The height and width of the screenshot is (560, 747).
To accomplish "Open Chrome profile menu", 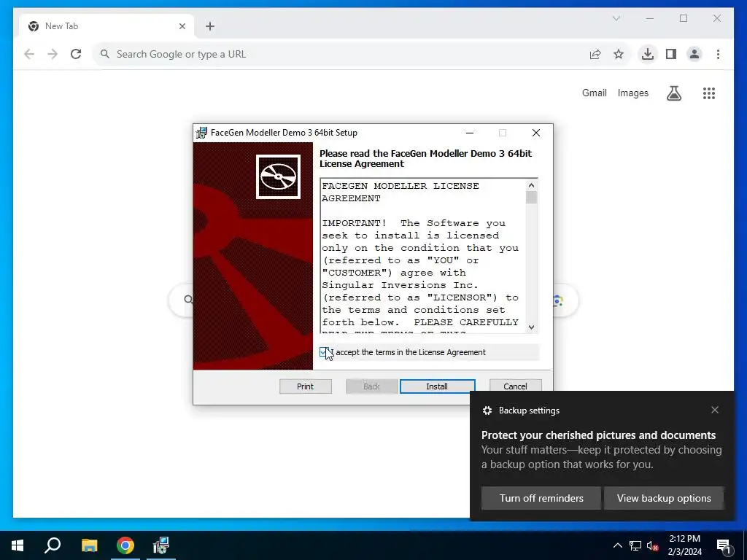I will click(x=694, y=54).
